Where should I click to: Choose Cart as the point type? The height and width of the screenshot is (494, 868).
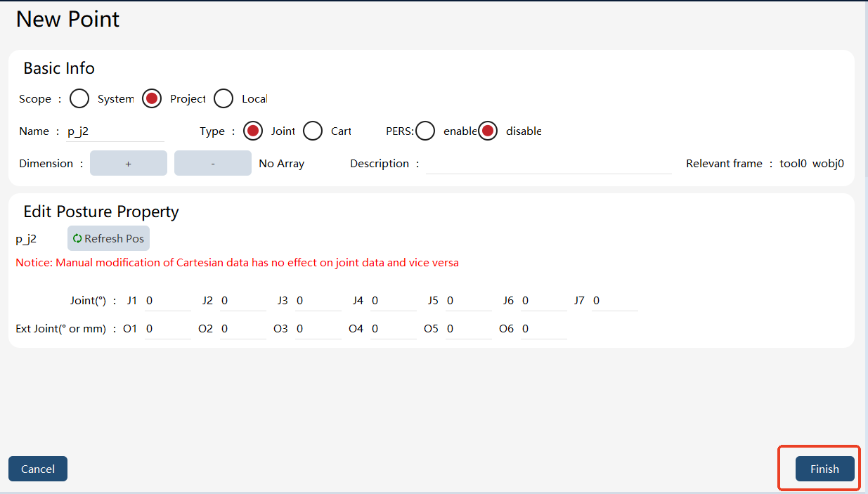(x=313, y=131)
